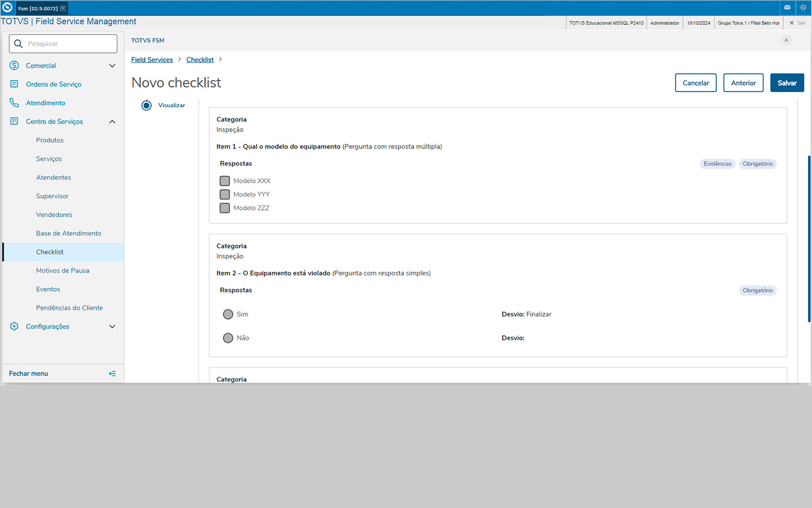Open Motivos de Pausa in sidebar
This screenshot has width=812, height=508.
coord(63,270)
